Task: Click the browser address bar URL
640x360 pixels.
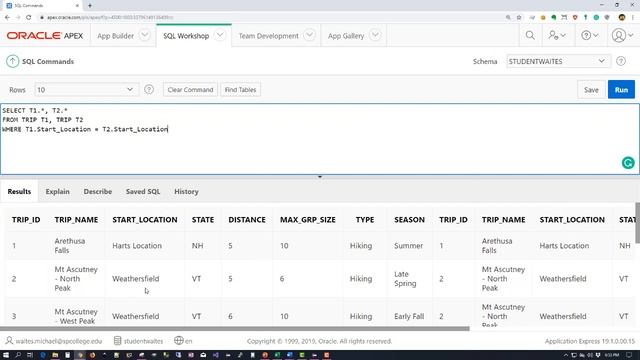Action: click(110, 17)
